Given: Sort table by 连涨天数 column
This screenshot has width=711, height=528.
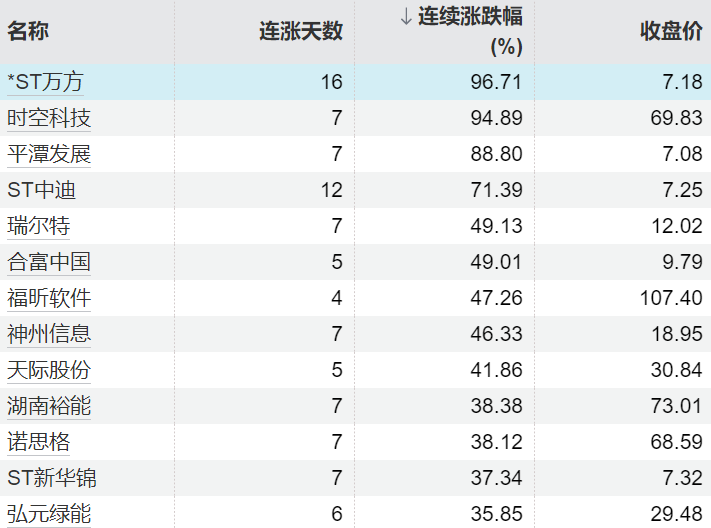Looking at the screenshot, I should [x=300, y=31].
